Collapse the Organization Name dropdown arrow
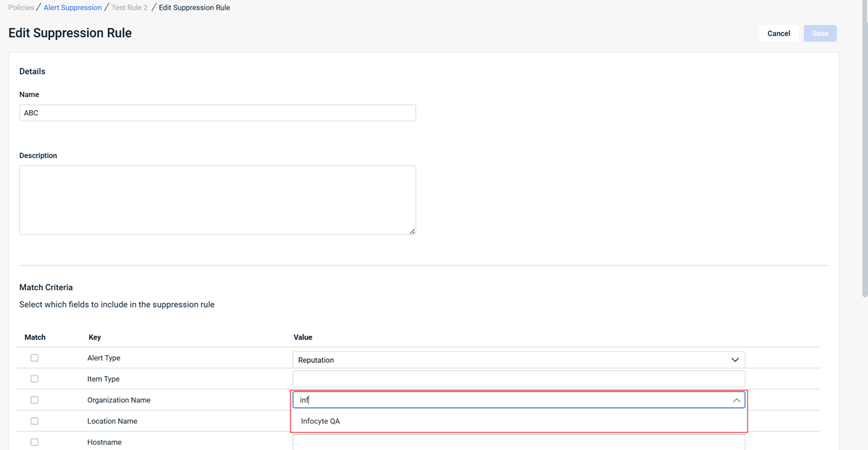This screenshot has width=868, height=450. pos(736,400)
